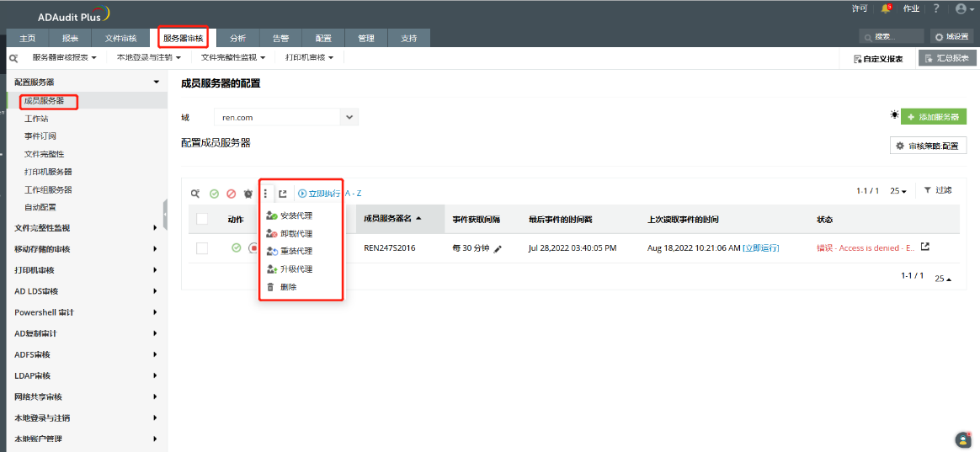Open error details icon beside Access is denied
The width and height of the screenshot is (980, 452).
pos(925,247)
